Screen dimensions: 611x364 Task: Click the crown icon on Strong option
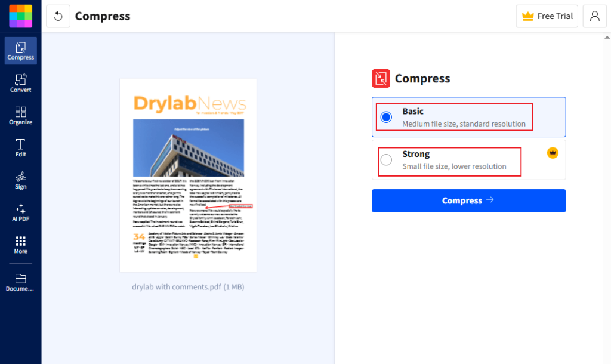coord(553,153)
